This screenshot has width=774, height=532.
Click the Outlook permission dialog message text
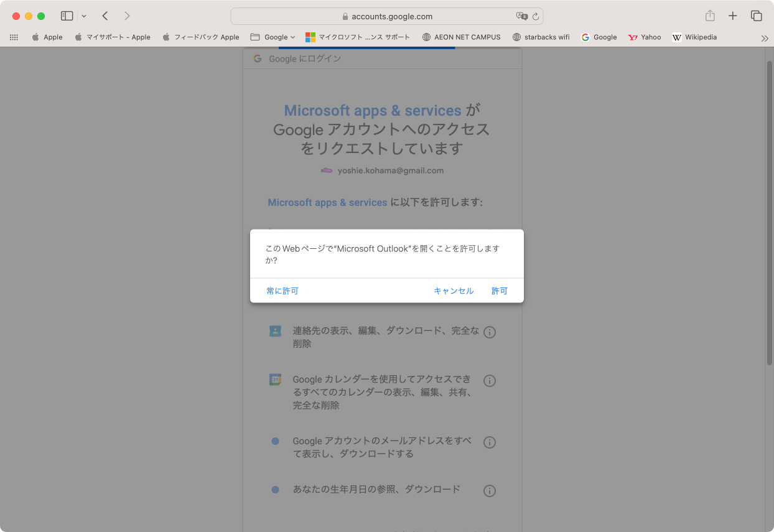point(383,254)
